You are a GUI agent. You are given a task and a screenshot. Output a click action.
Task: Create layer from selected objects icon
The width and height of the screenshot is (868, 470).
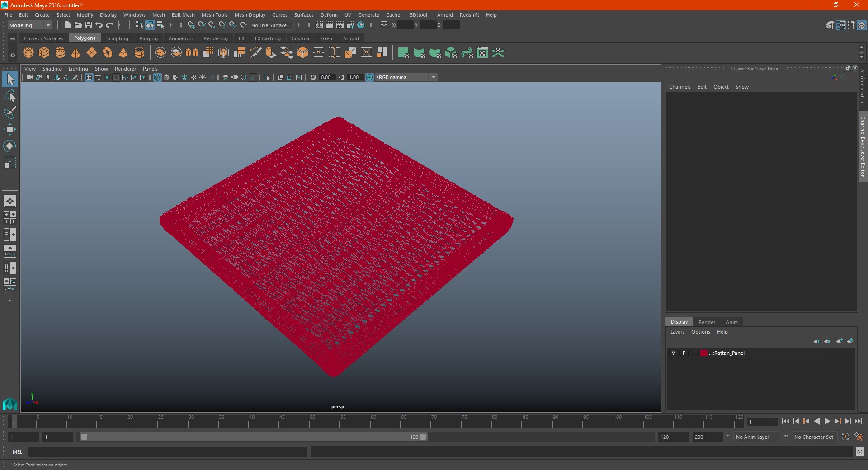[850, 341]
